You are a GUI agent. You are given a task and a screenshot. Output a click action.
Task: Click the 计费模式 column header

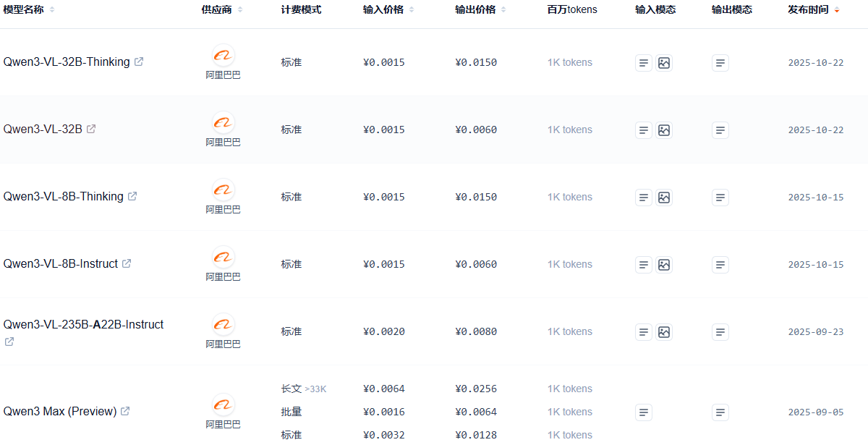(x=301, y=10)
